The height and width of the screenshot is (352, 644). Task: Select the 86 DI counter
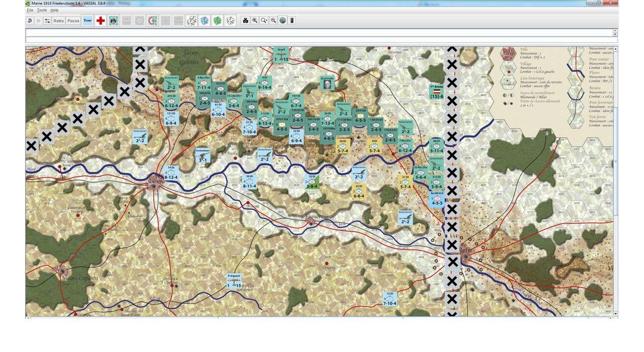(436, 147)
